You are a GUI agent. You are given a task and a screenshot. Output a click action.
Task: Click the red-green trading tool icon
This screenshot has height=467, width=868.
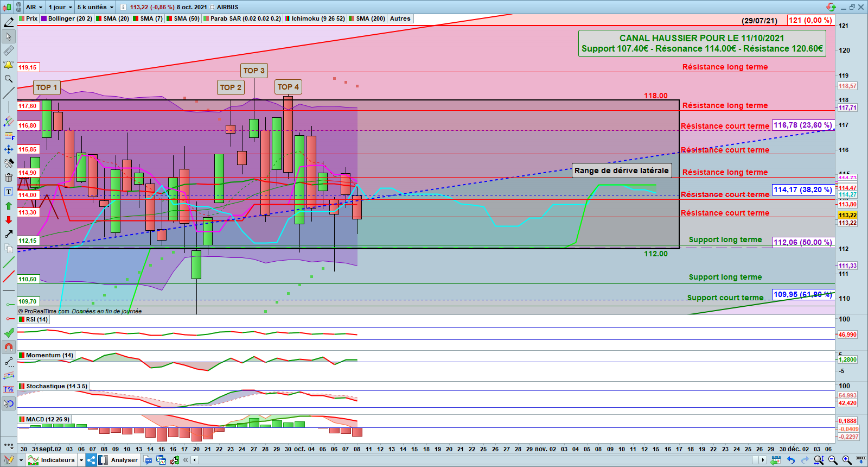tap(174, 460)
